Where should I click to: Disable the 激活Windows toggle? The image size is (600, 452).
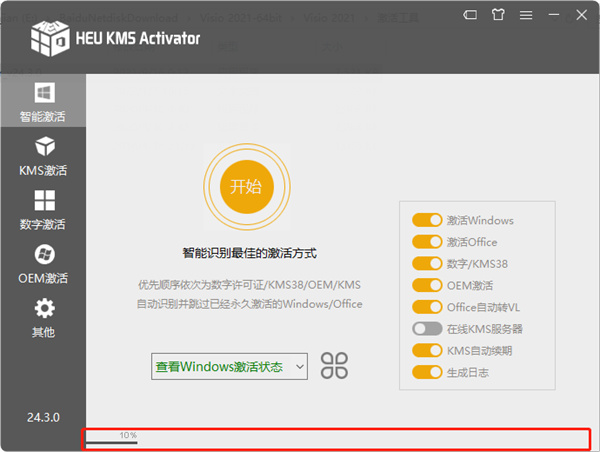point(427,220)
